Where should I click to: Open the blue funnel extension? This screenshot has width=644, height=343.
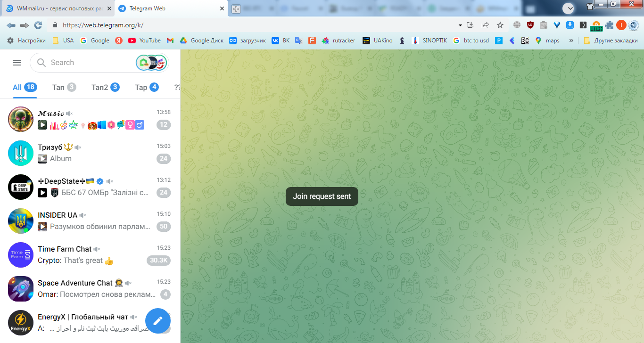pyautogui.click(x=557, y=25)
